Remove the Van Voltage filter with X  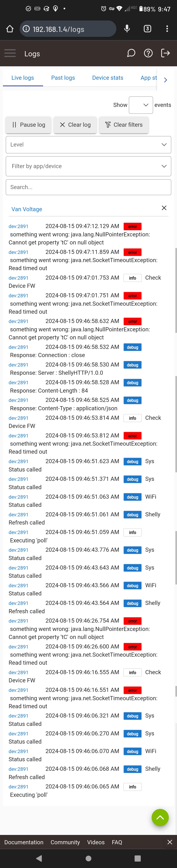click(x=164, y=208)
